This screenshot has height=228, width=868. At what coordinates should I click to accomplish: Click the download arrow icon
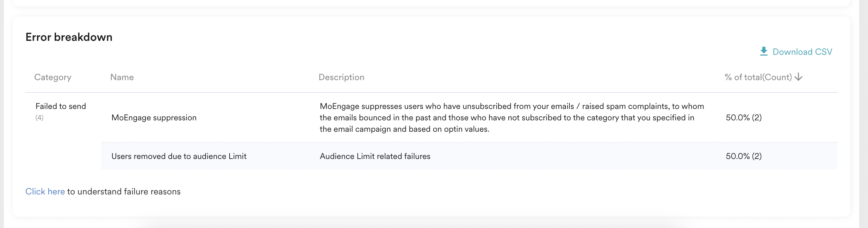[764, 51]
